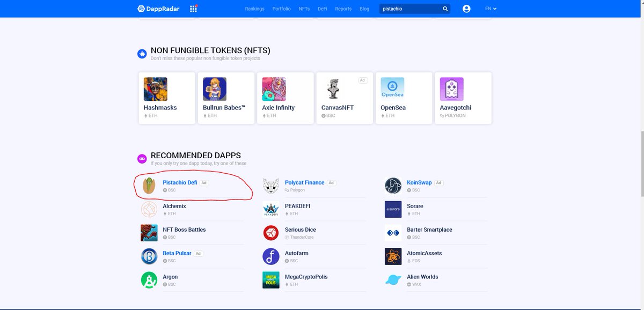Open the EN language dropdown
Viewport: 644px width, 310px height.
pos(491,9)
